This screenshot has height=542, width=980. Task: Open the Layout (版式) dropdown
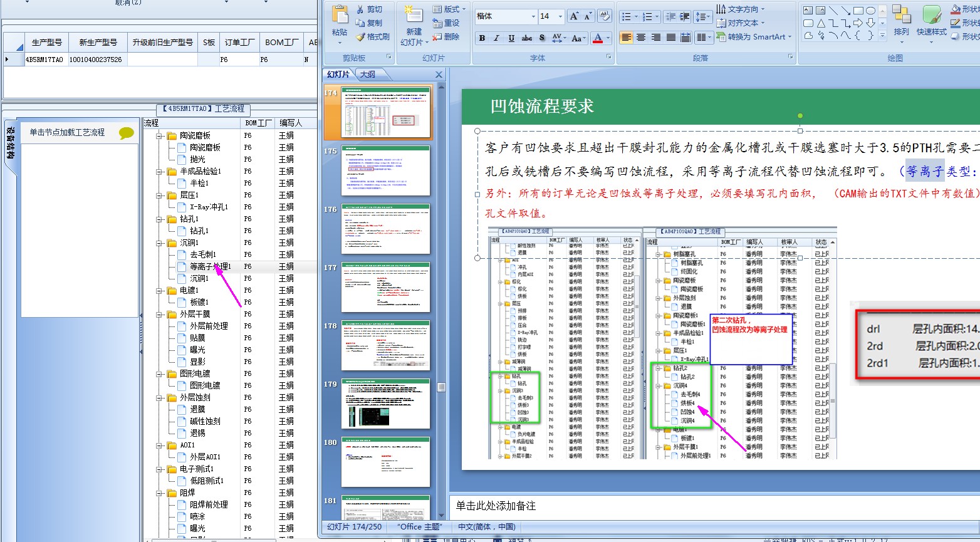point(449,9)
